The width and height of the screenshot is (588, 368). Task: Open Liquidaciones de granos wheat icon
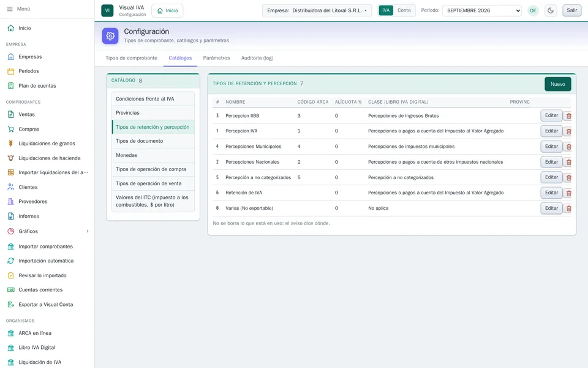11,144
